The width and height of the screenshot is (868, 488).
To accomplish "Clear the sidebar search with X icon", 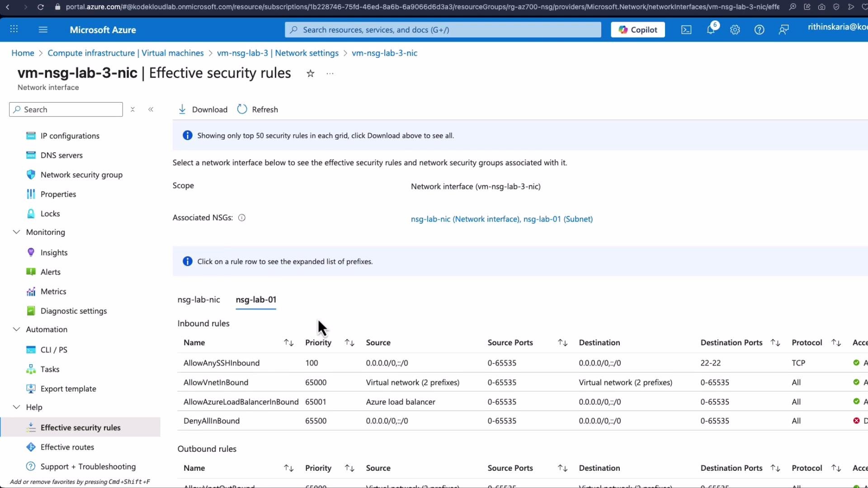I will click(132, 109).
